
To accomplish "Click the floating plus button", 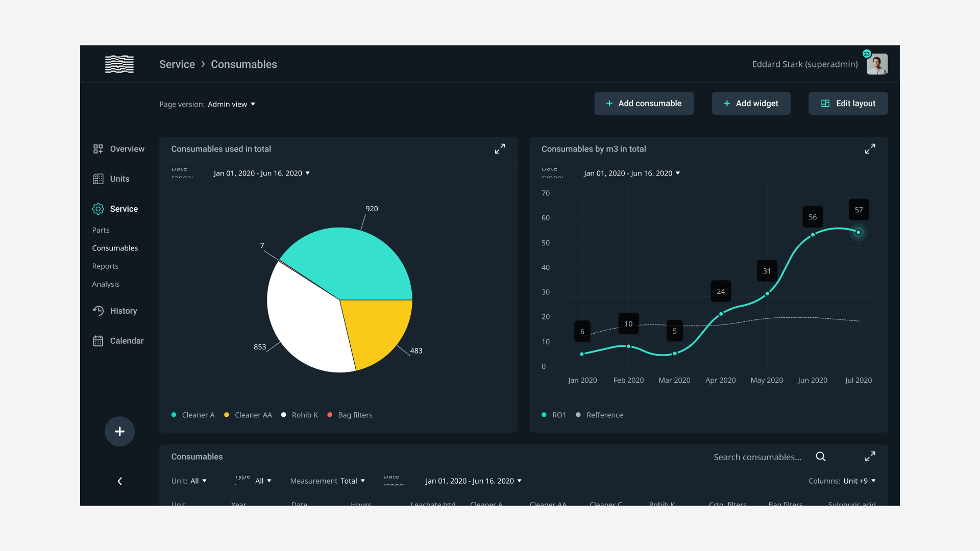I will click(119, 431).
